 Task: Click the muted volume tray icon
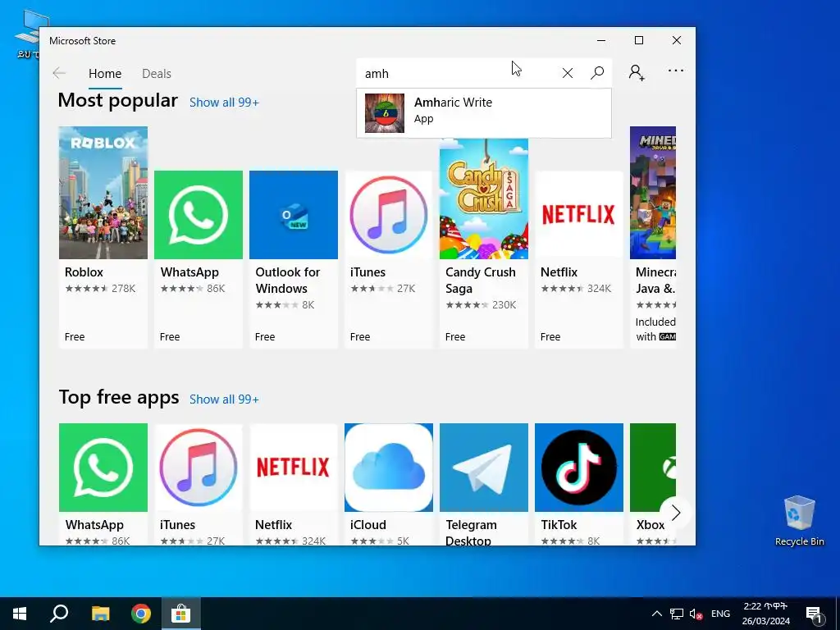[x=696, y=614]
